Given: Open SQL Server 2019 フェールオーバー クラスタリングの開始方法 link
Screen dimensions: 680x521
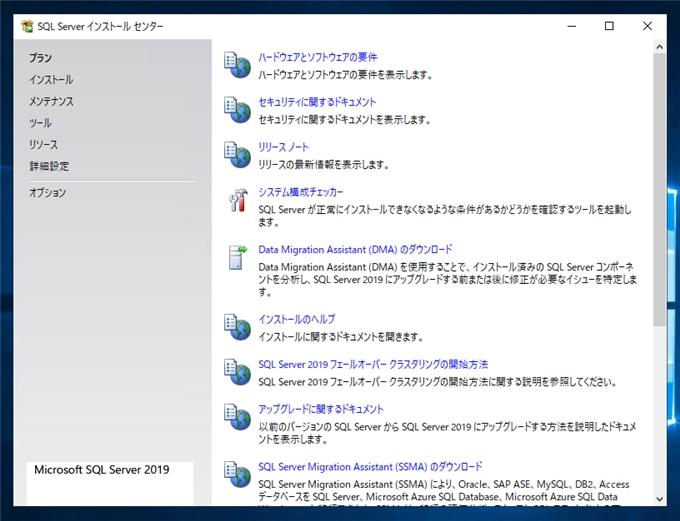Looking at the screenshot, I should point(373,364).
